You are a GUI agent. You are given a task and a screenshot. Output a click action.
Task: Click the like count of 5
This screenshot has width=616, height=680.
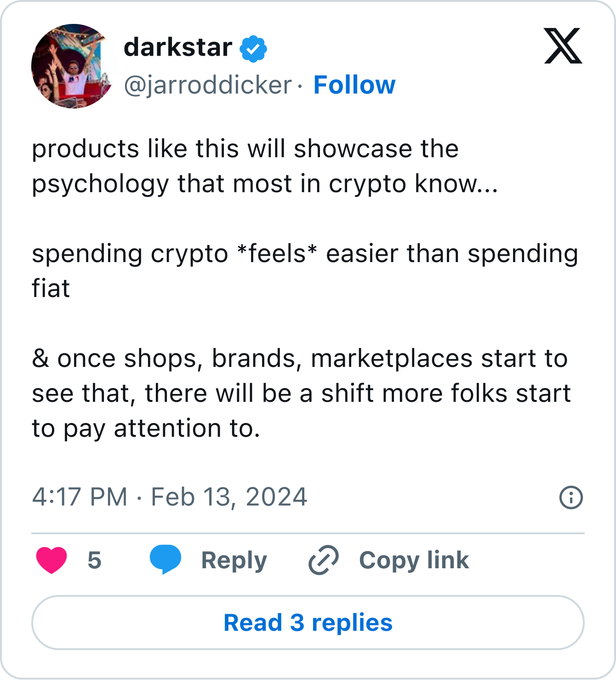tap(94, 560)
